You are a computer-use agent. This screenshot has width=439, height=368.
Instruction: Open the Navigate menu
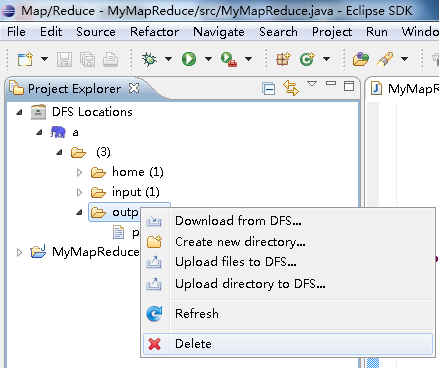coord(219,32)
